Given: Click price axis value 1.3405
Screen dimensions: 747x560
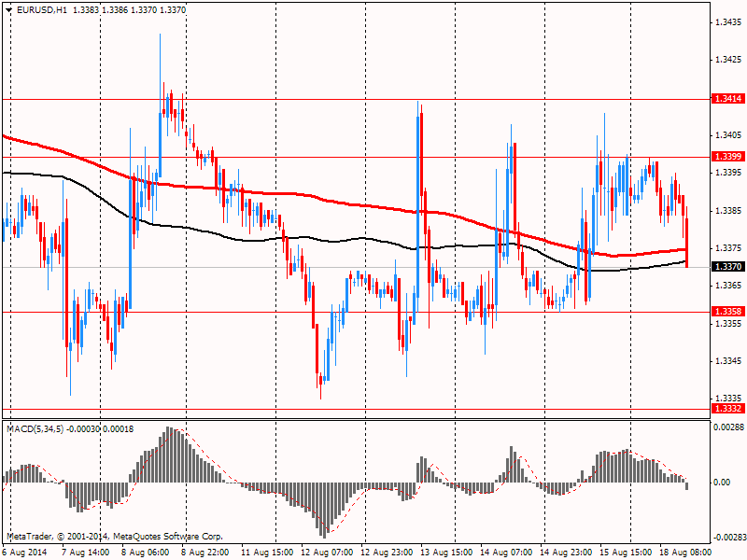Looking at the screenshot, I should (728, 135).
